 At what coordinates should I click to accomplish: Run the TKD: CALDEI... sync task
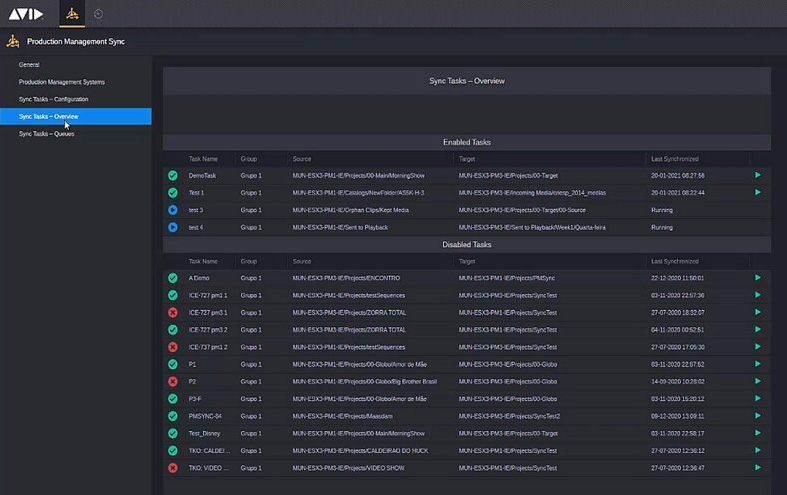[x=758, y=450]
